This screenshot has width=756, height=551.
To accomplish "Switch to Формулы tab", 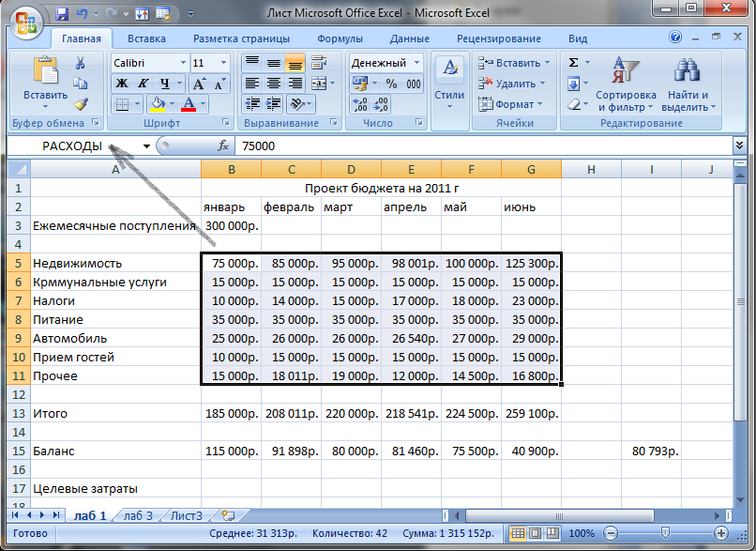I will point(340,38).
